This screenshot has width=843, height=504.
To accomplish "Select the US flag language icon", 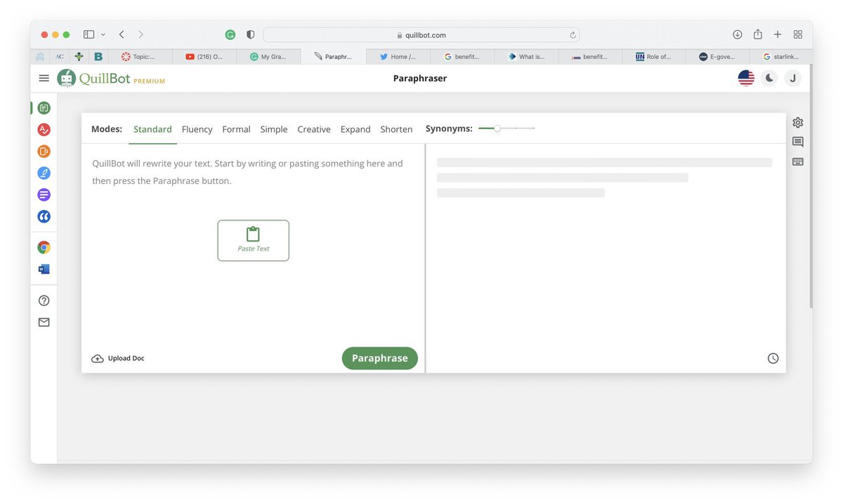I will pyautogui.click(x=746, y=78).
